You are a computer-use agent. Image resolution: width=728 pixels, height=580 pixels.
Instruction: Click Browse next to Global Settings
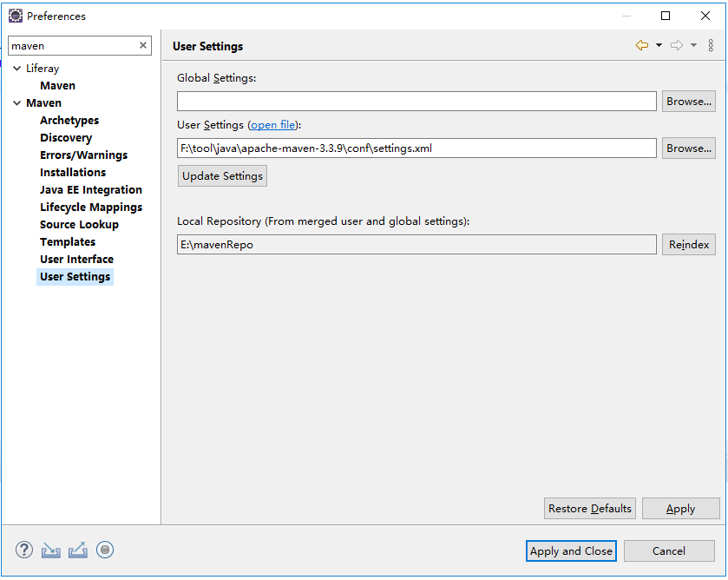689,102
